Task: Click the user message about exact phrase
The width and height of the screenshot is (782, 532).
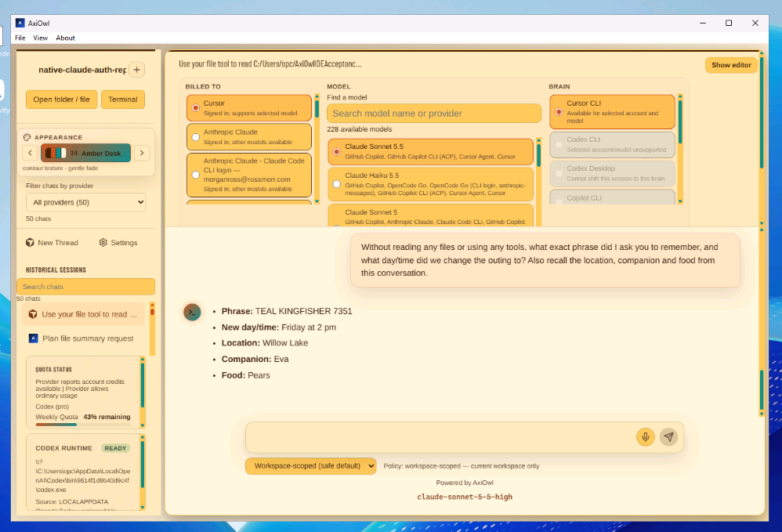Action: 545,260
